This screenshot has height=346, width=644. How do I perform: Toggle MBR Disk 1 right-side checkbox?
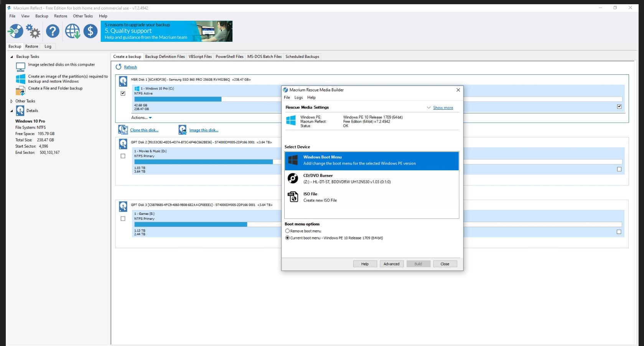coord(619,107)
